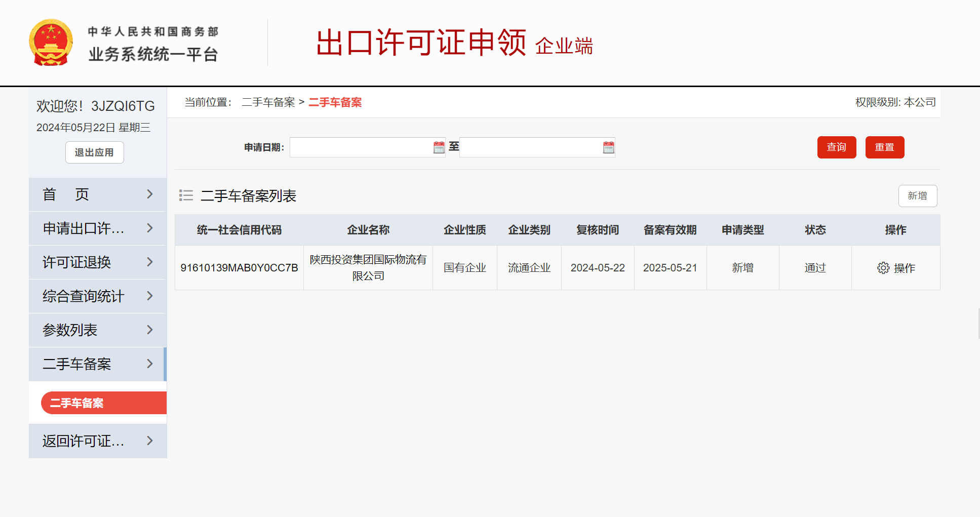This screenshot has height=517, width=980.
Task: Expand the 首页 menu chevron
Action: [149, 194]
